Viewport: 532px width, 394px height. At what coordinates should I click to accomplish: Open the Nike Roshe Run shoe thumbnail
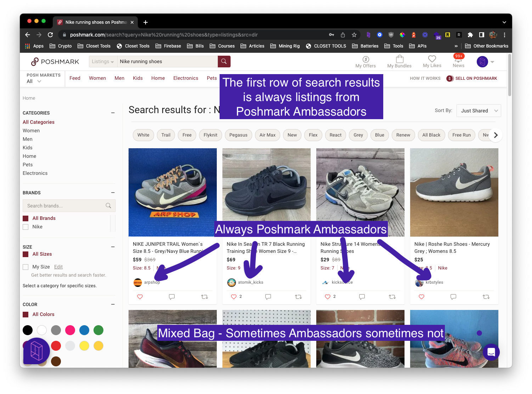pyautogui.click(x=454, y=192)
